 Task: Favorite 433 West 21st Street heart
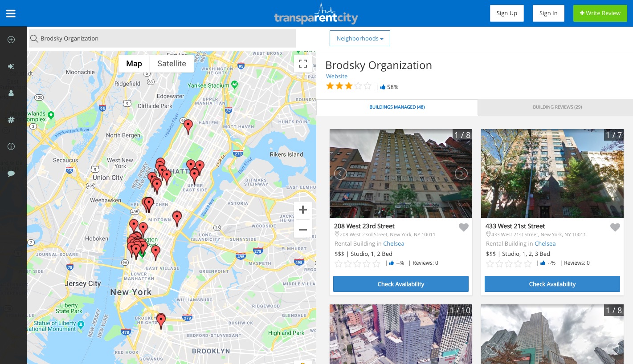pyautogui.click(x=615, y=227)
